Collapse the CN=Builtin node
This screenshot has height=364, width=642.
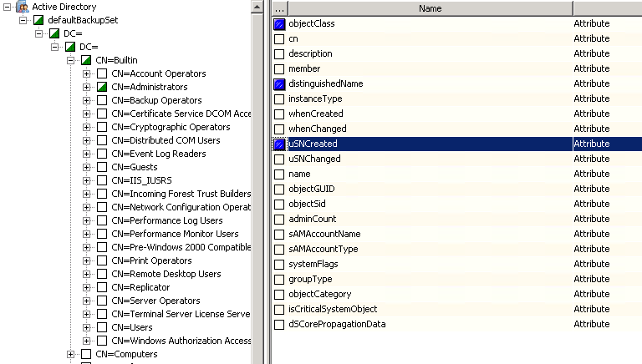(71, 60)
